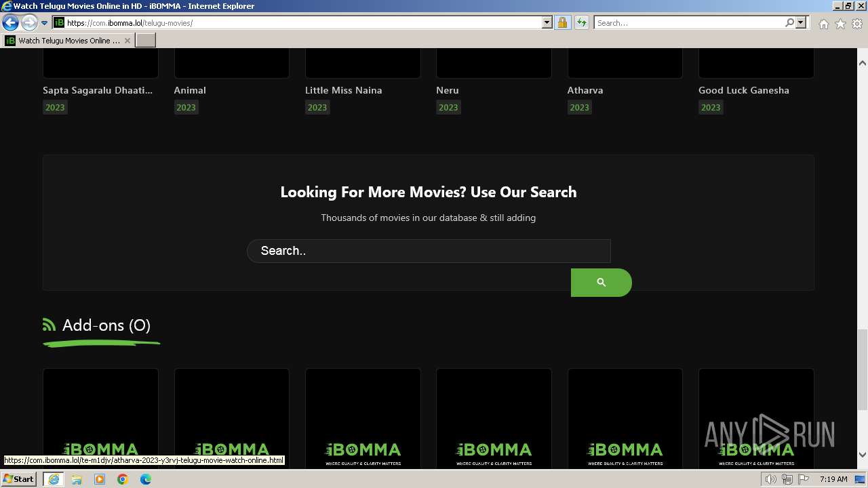Click the browser Back arrow button
The width and height of the screenshot is (868, 488).
(10, 22)
